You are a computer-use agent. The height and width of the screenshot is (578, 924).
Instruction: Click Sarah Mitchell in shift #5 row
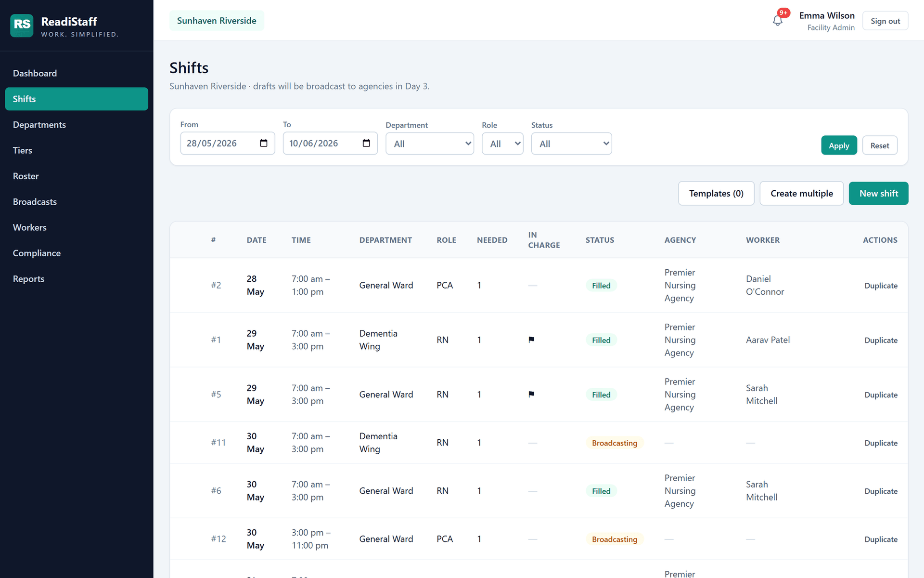click(761, 394)
